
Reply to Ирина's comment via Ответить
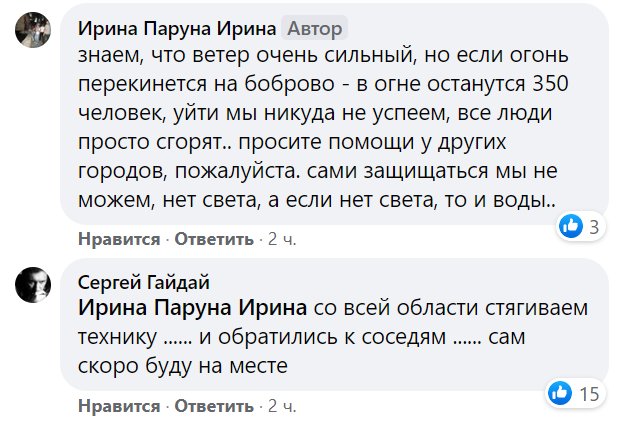click(x=215, y=240)
